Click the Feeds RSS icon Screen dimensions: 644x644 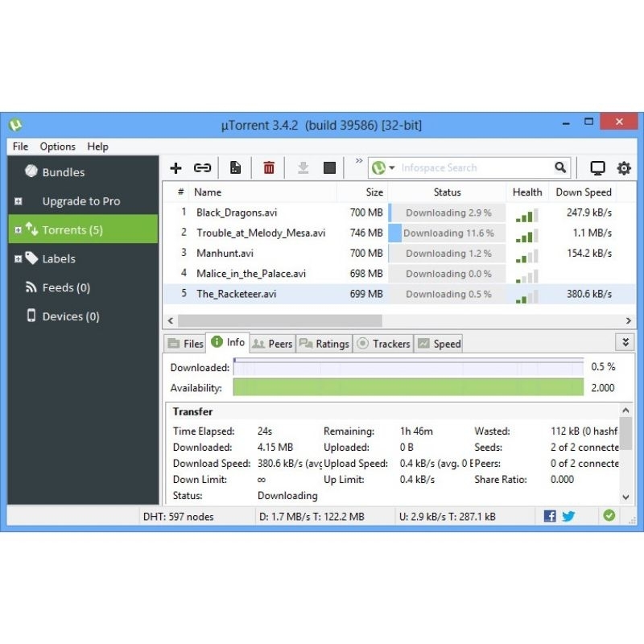click(x=31, y=287)
